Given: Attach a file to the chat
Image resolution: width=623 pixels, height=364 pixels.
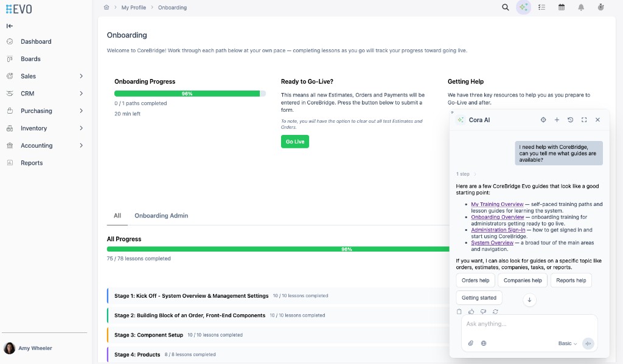Looking at the screenshot, I should (471, 343).
